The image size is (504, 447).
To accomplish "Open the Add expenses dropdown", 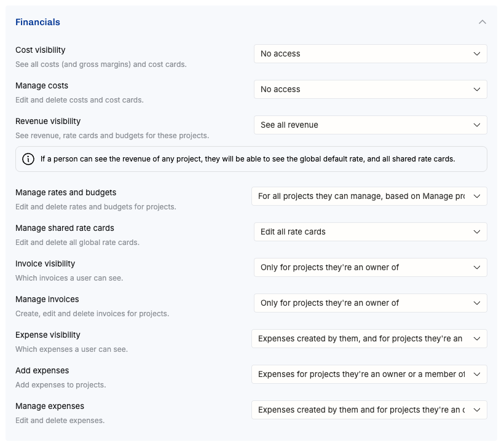I will pos(369,375).
